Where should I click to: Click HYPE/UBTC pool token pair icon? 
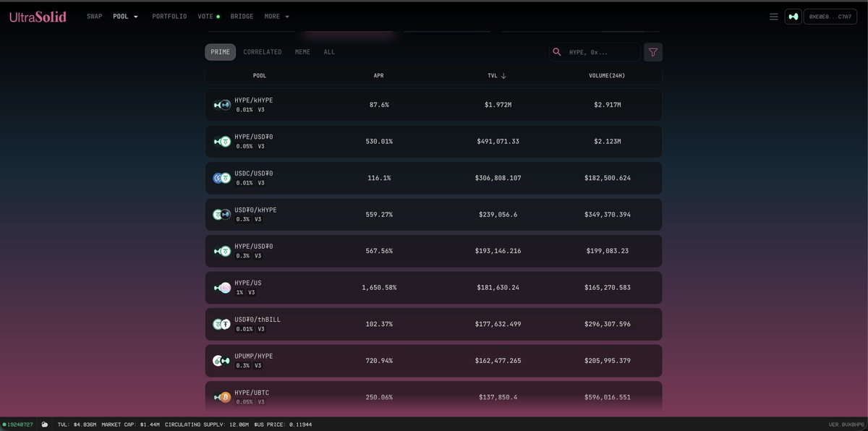pyautogui.click(x=222, y=397)
